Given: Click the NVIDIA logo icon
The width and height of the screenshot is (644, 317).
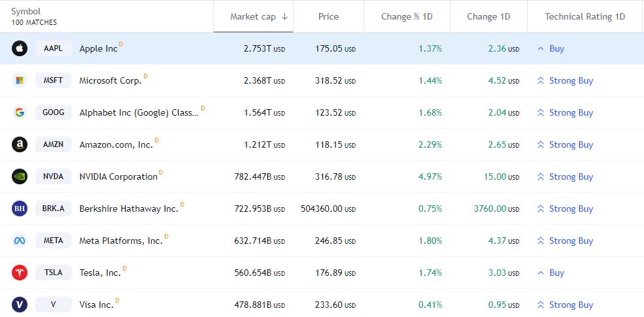Looking at the screenshot, I should pos(20,176).
